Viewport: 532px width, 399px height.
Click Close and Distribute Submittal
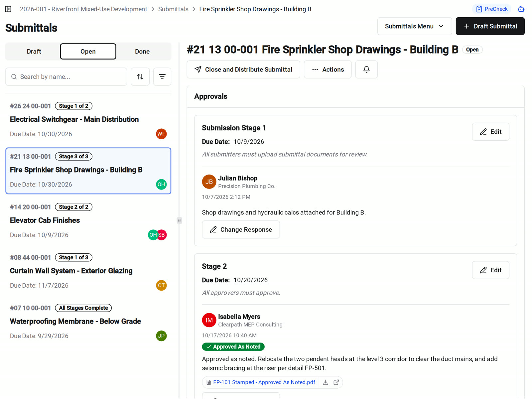click(x=243, y=69)
